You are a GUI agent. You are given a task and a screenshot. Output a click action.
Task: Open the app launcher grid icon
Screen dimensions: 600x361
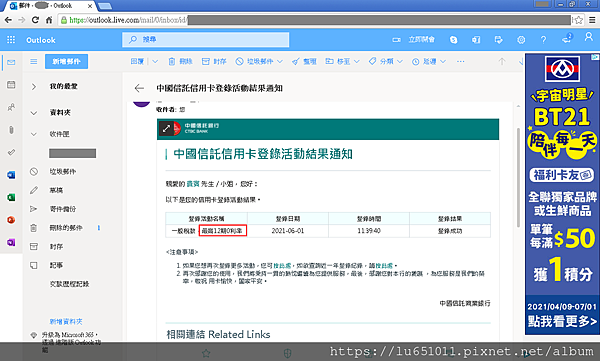11,39
